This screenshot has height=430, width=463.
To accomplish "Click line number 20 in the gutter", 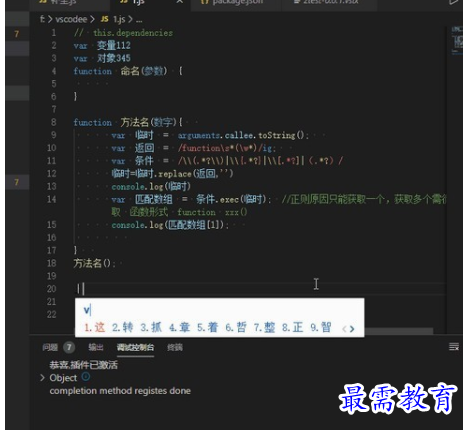I will 51,289.
